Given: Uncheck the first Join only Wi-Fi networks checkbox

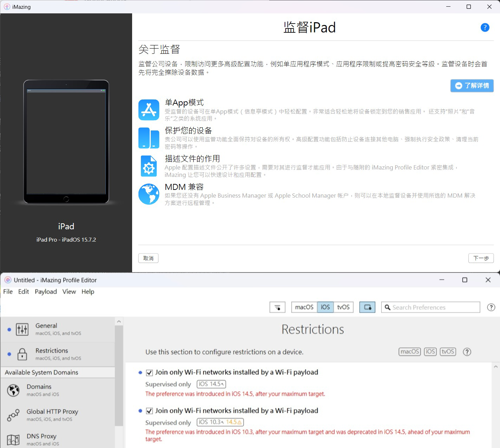Looking at the screenshot, I should click(x=149, y=373).
